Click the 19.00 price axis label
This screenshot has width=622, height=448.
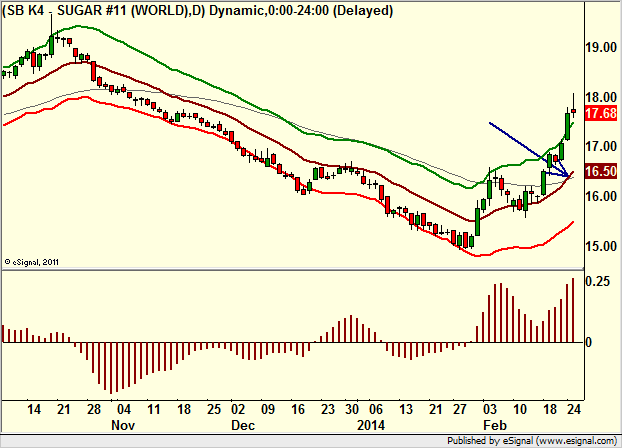(x=601, y=47)
